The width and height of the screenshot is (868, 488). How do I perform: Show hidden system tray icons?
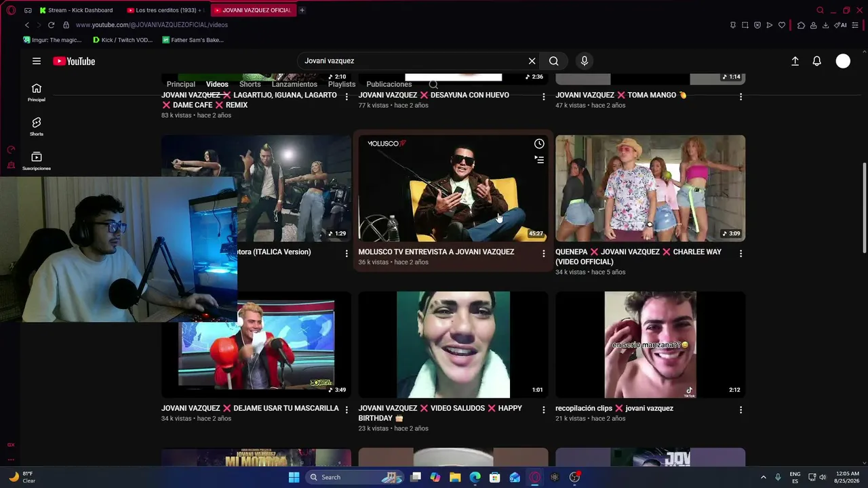(763, 477)
